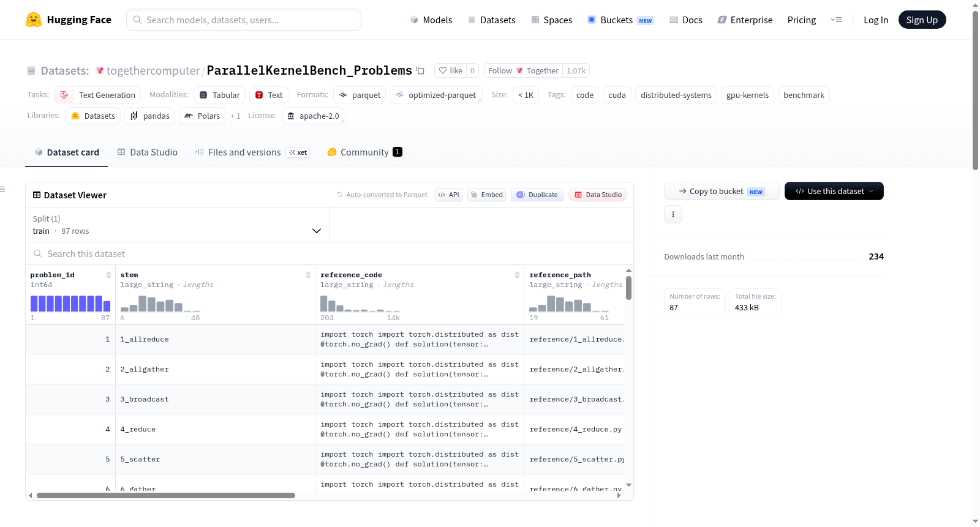Switch to the Data Studio tab

(x=148, y=152)
